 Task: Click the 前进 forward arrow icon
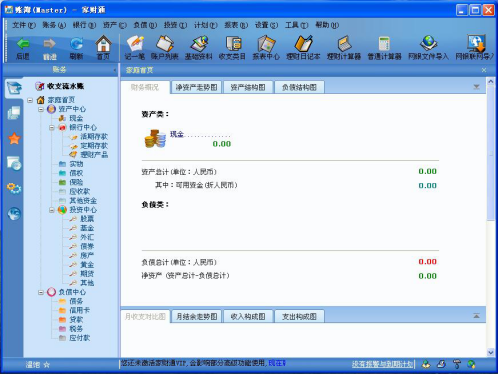tap(50, 44)
